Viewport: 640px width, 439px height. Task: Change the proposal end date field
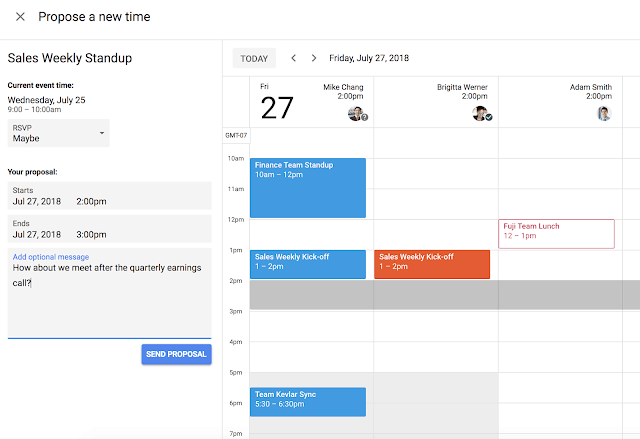(x=37, y=235)
